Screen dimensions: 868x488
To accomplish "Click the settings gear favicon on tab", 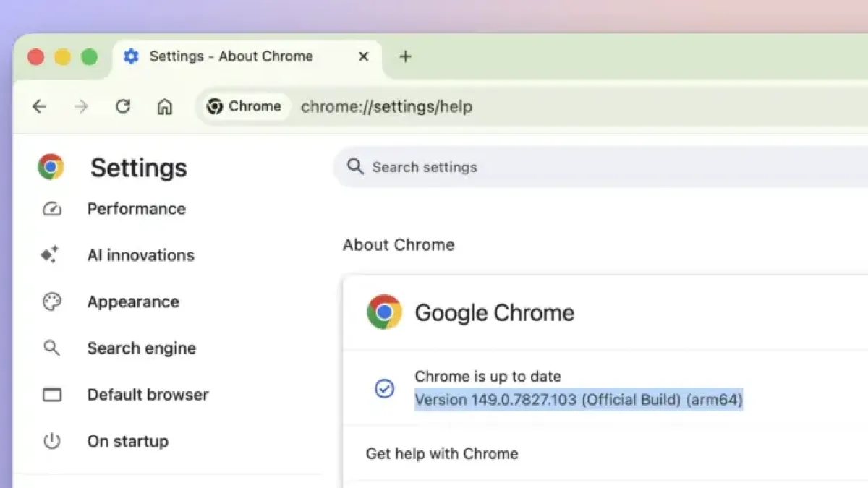I will [x=131, y=56].
